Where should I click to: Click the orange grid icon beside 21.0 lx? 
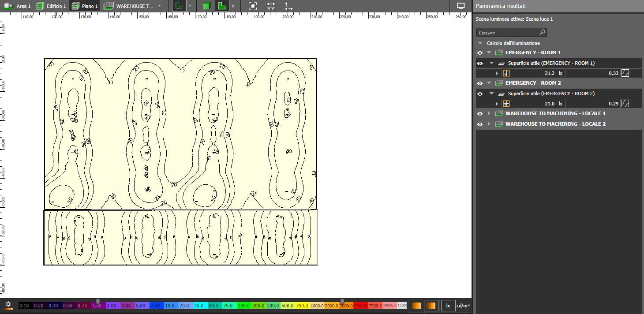click(x=506, y=104)
